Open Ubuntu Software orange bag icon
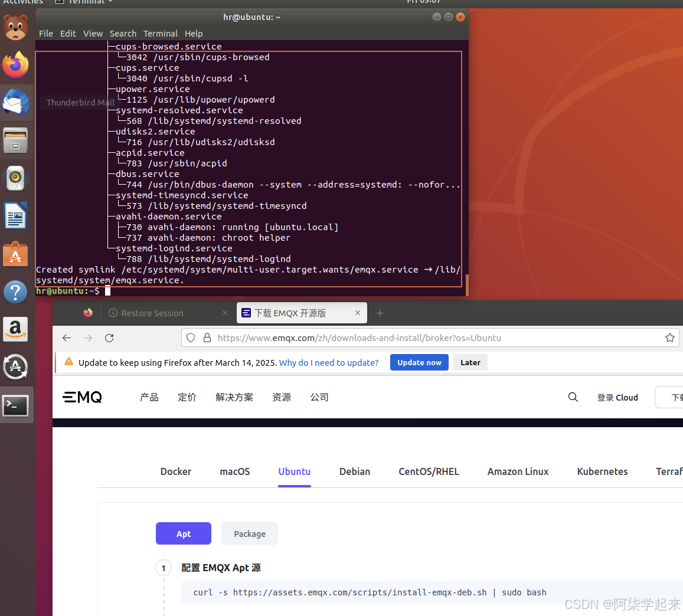 pos(16,254)
